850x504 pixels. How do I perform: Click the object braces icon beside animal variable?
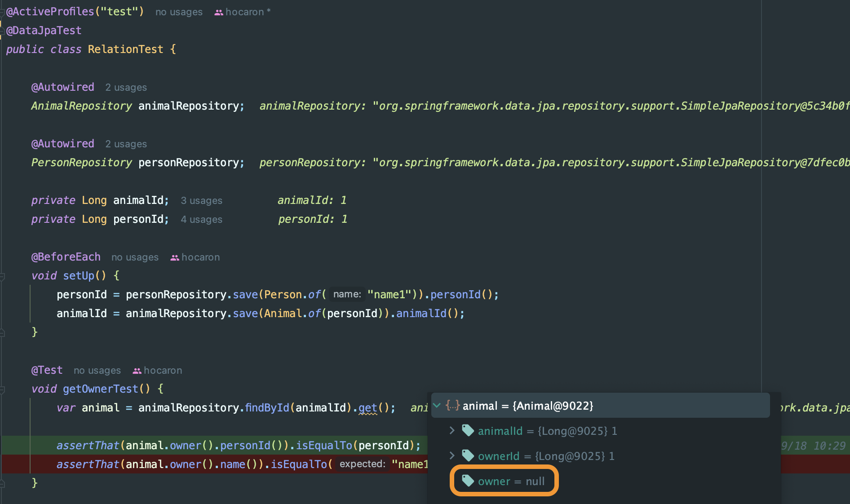452,406
